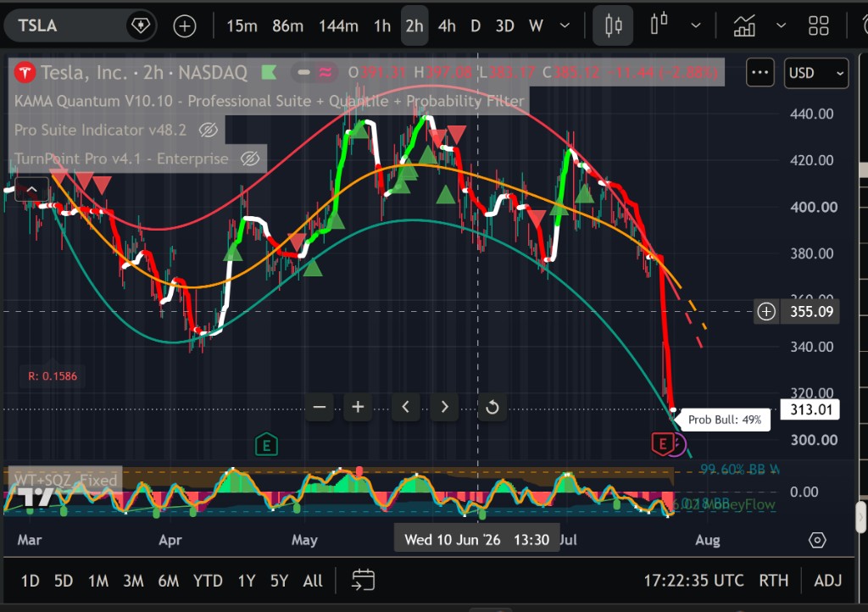Open the Indicators chart icon
Screen dimensions: 868x612
tap(744, 25)
